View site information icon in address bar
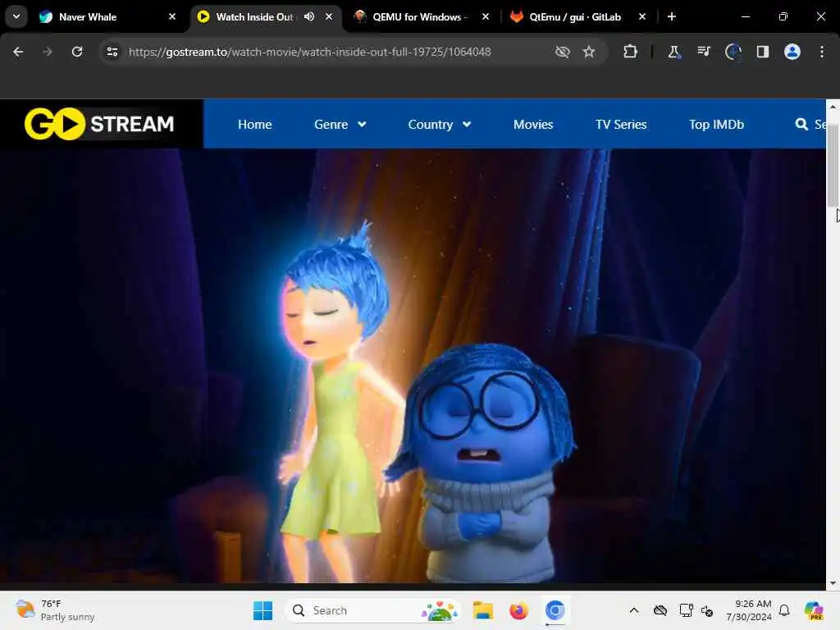This screenshot has height=630, width=840. coord(112,52)
